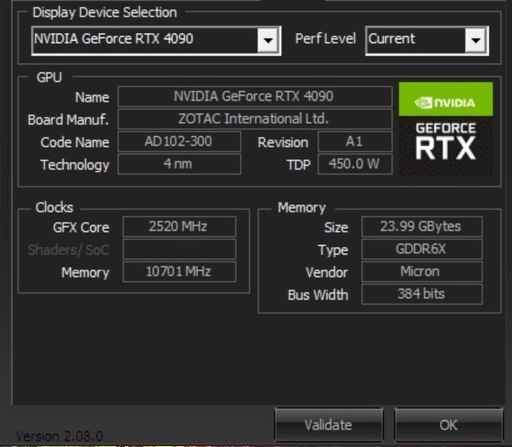Screen dimensions: 512x447
Task: Click the AD102-300 code name field
Action: pyautogui.click(x=179, y=141)
